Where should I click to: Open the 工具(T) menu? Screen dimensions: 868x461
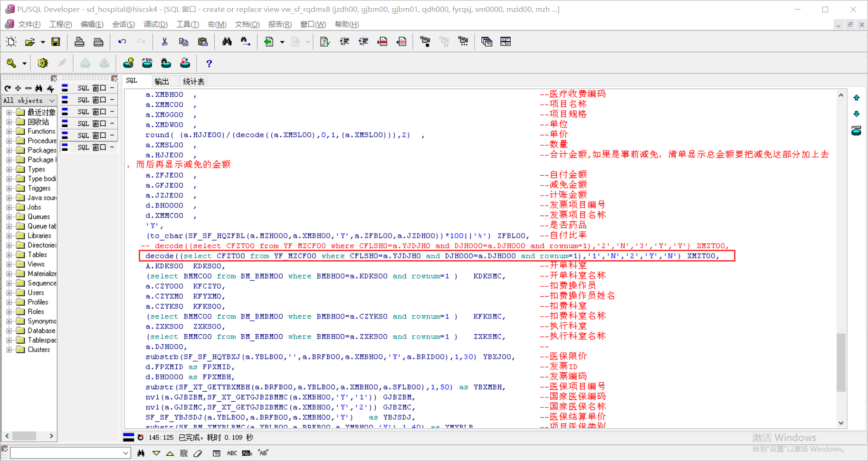click(187, 24)
